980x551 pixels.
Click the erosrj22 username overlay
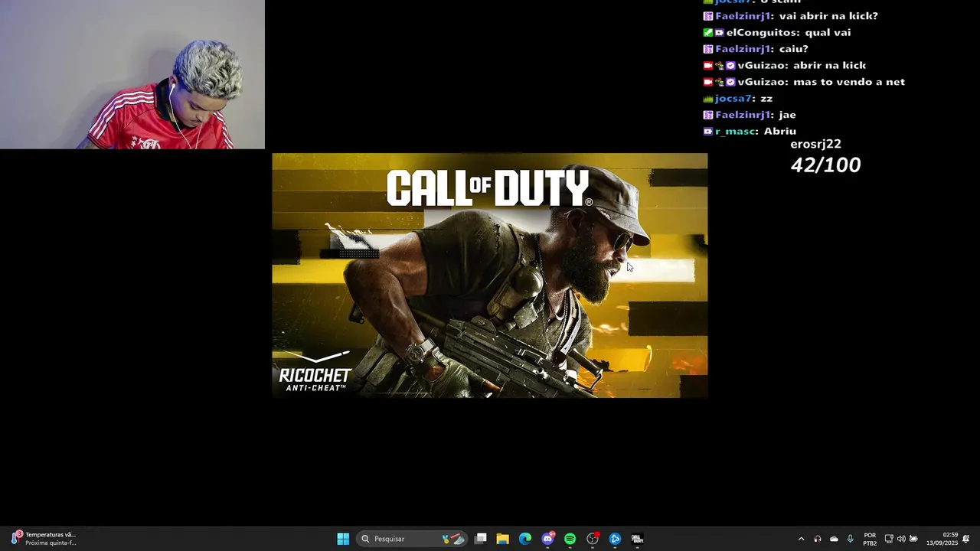[x=815, y=144]
